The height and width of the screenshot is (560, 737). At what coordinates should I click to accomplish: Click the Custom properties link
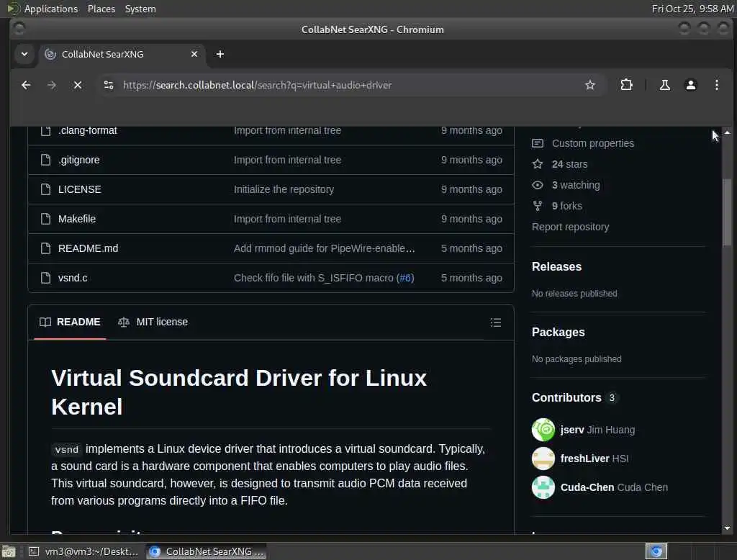[x=593, y=143]
